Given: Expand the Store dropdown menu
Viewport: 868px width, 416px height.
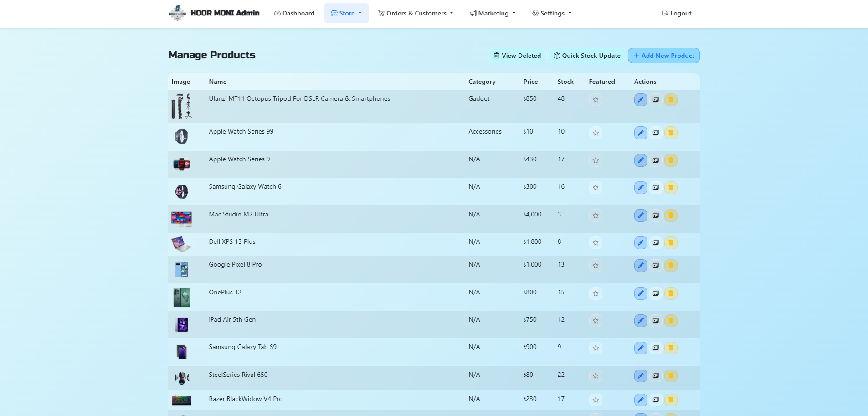Looking at the screenshot, I should (x=346, y=13).
